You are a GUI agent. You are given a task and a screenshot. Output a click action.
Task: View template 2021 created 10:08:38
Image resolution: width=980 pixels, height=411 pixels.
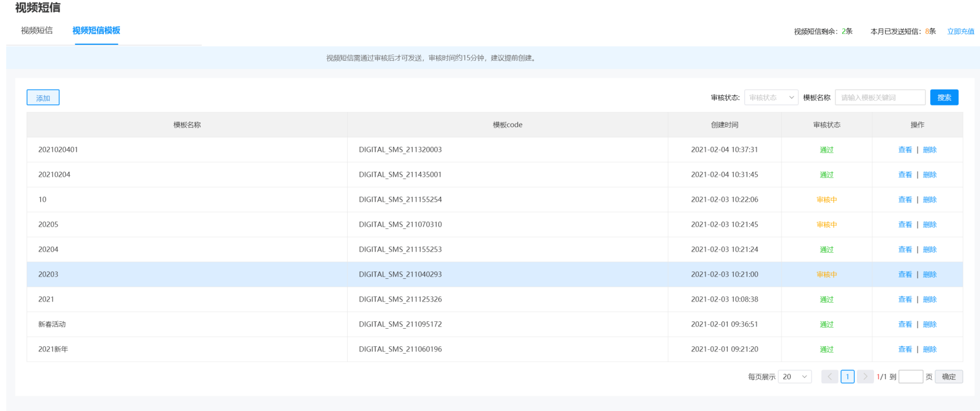[905, 299]
